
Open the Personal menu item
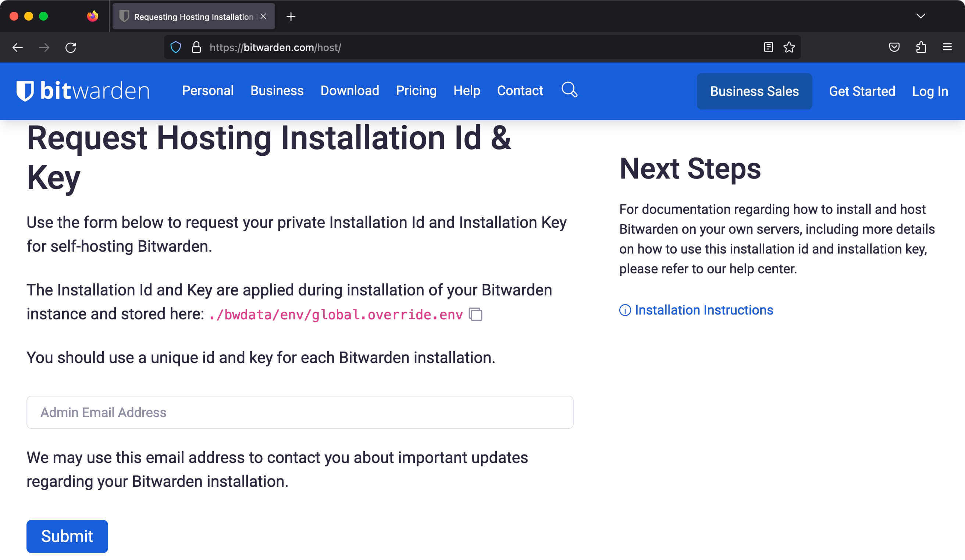coord(208,91)
